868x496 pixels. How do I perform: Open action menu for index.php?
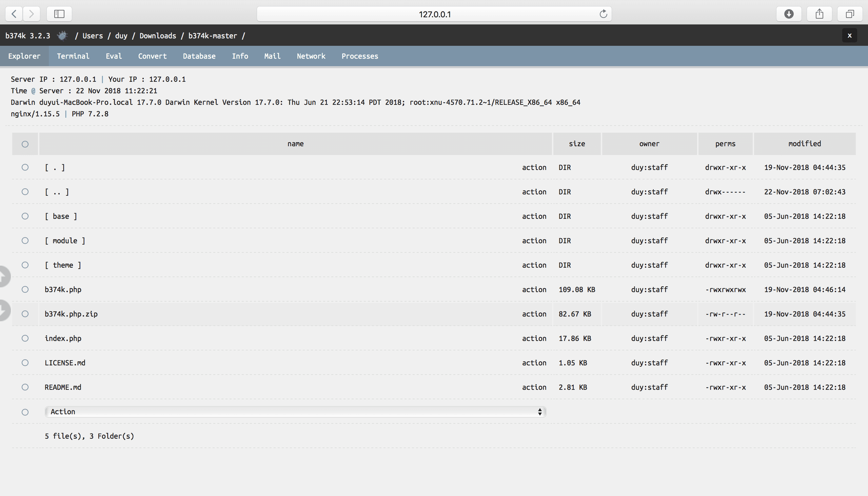pyautogui.click(x=534, y=339)
